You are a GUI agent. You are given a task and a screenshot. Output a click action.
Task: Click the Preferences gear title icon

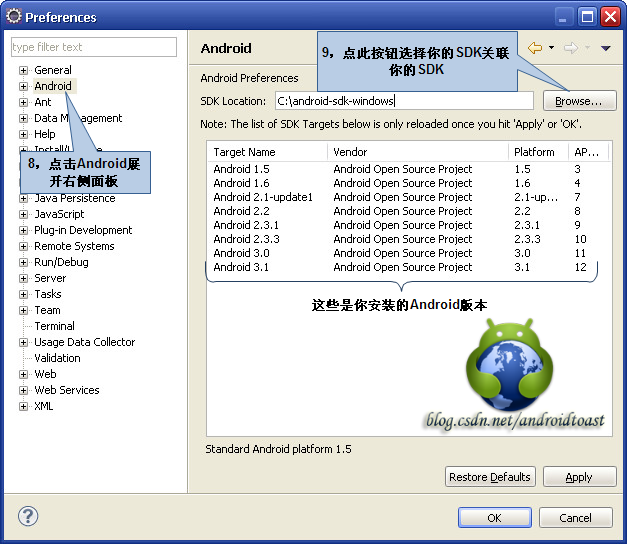tap(14, 16)
